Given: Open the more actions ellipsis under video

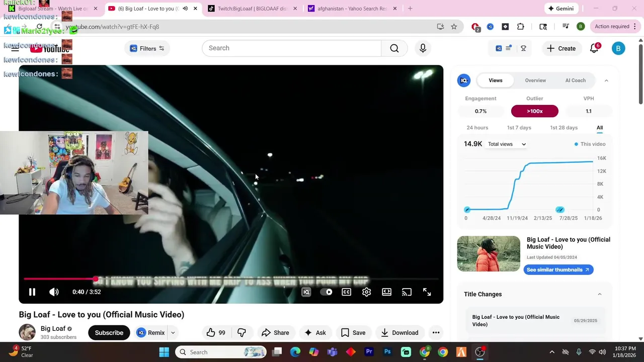Looking at the screenshot, I should click(x=436, y=332).
